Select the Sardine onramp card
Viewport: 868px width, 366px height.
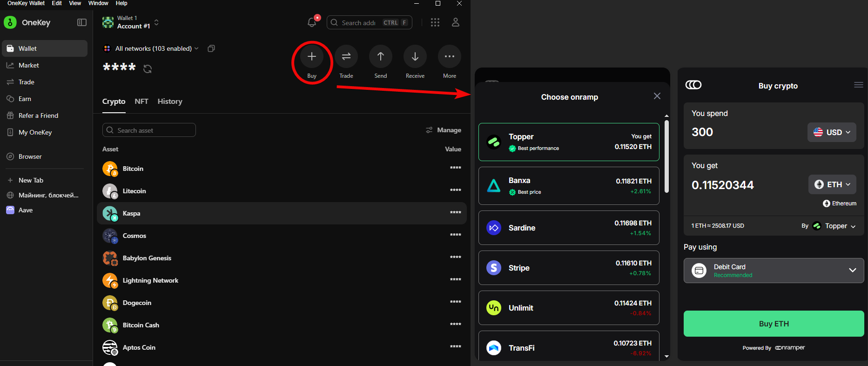(x=569, y=228)
